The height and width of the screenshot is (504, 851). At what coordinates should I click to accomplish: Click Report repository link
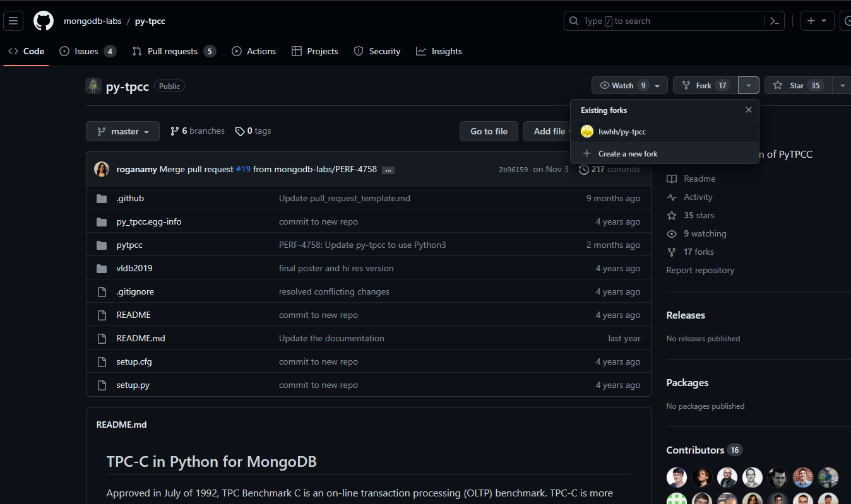pos(700,270)
